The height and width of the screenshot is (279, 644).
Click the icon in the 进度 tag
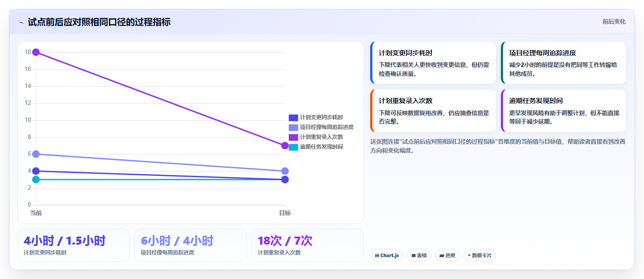tap(442, 256)
